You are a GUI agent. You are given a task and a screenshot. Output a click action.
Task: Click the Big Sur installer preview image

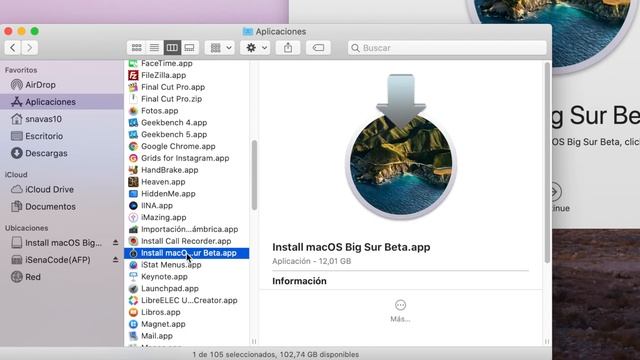click(401, 147)
